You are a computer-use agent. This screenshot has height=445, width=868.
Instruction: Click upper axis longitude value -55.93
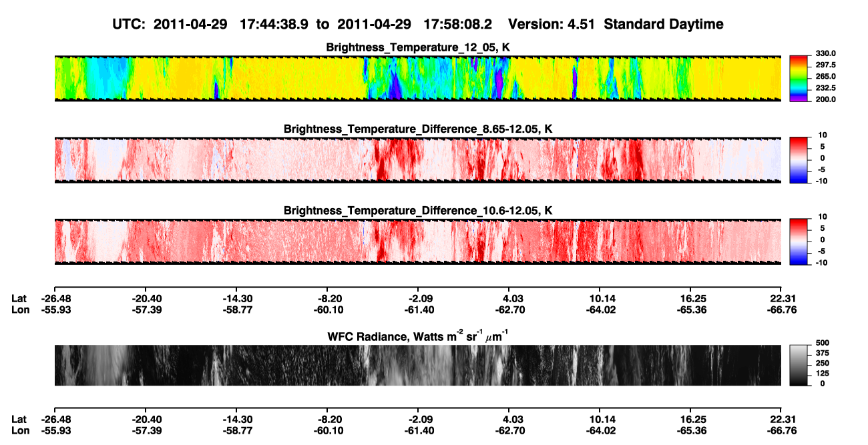(55, 310)
